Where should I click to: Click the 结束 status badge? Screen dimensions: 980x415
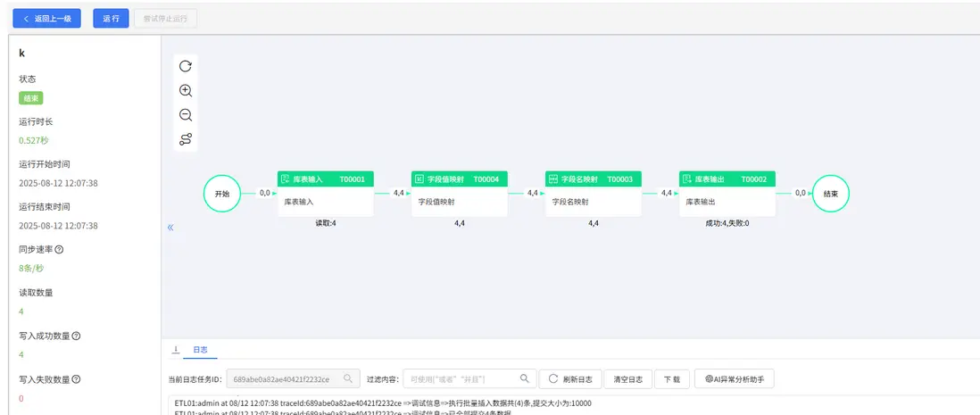pyautogui.click(x=30, y=98)
